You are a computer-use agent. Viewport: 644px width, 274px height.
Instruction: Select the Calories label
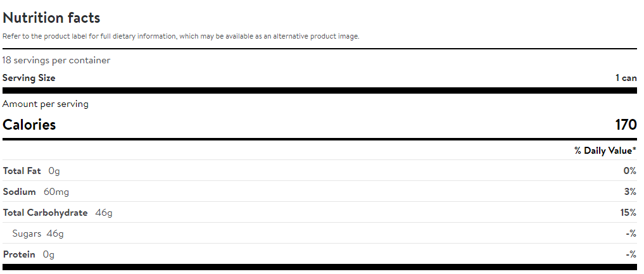click(29, 125)
